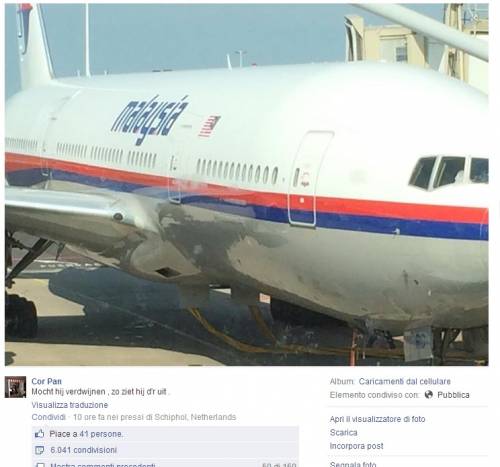Viewport: 500px width, 467px height.
Task: Open the 6.041 condivisioni shares list
Action: 83,450
